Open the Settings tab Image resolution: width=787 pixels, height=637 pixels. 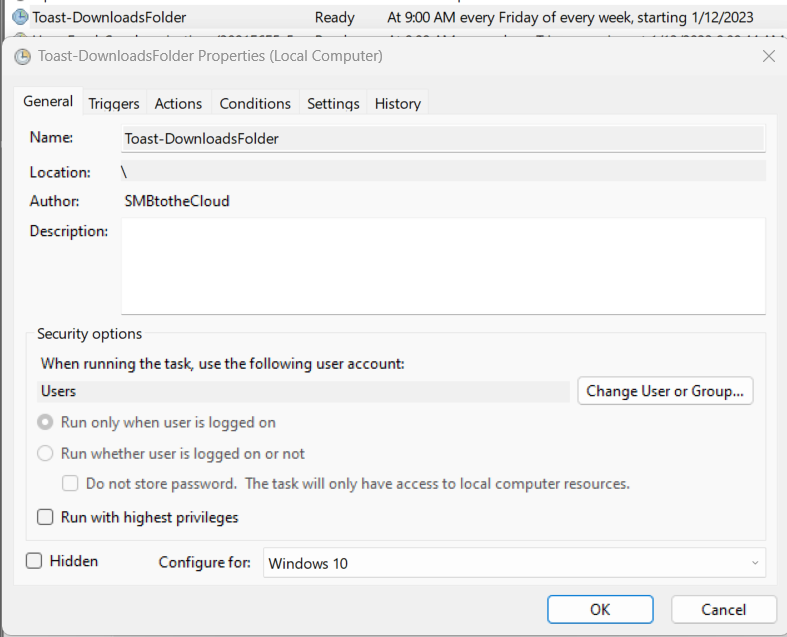tap(333, 104)
